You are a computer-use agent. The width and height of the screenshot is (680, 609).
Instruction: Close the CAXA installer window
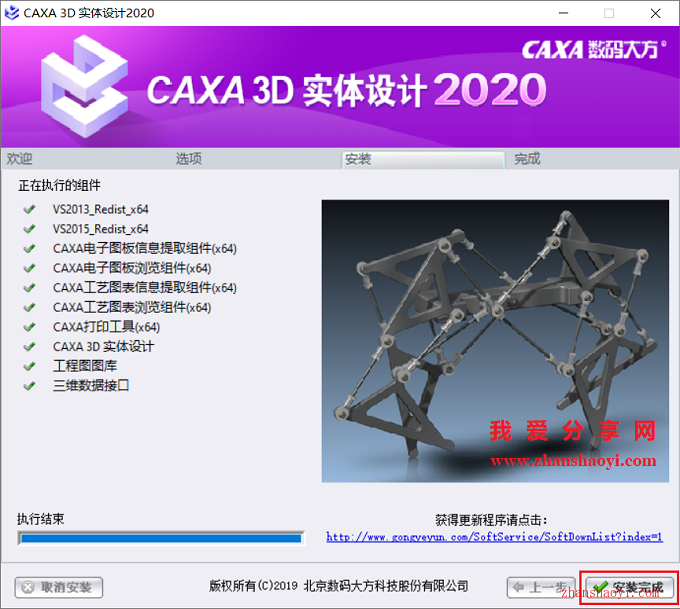655,13
